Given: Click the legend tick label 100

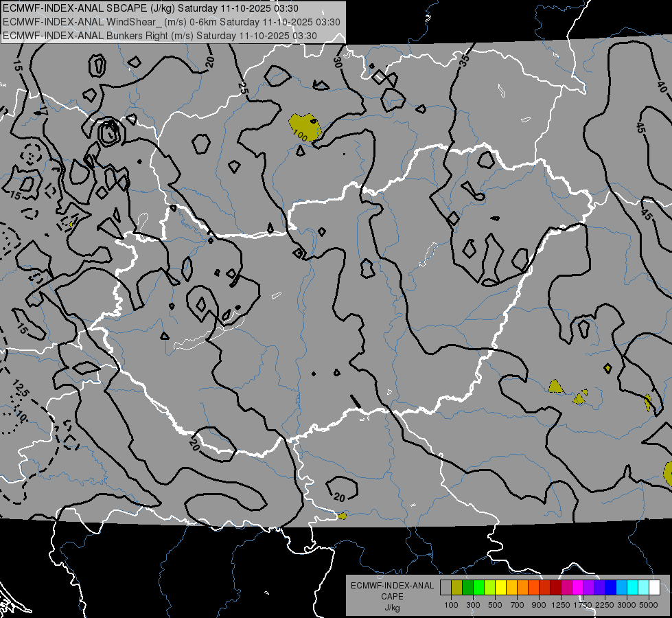Looking at the screenshot, I should click(451, 605).
